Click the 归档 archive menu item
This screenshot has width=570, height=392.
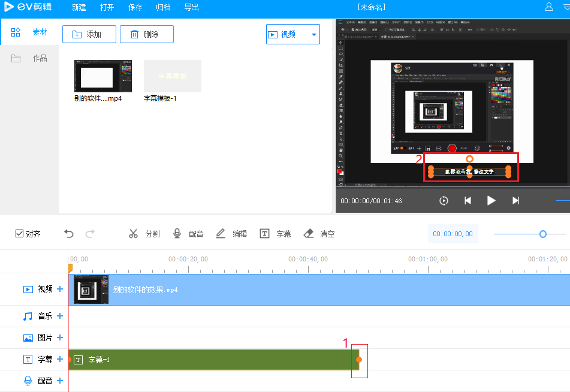pyautogui.click(x=163, y=7)
